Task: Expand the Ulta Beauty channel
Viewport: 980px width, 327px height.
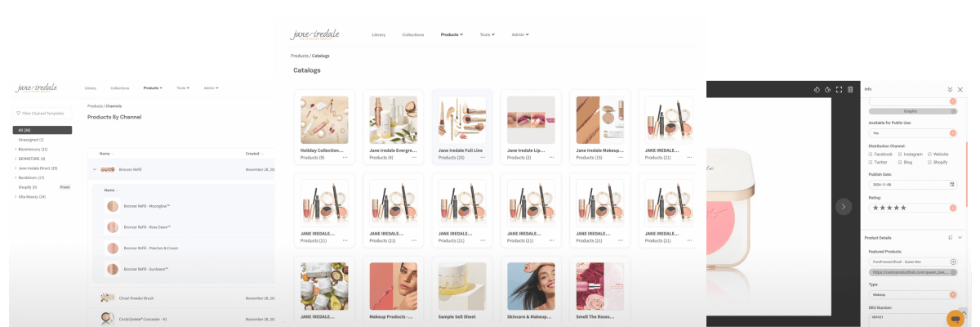Action: click(x=16, y=196)
